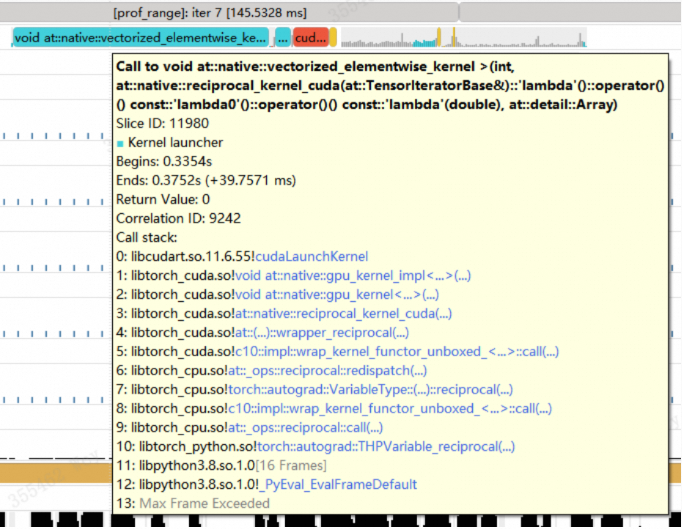This screenshot has width=682, height=529.
Task: Click 'Begins: 0.3354s' text
Action: coord(164,161)
